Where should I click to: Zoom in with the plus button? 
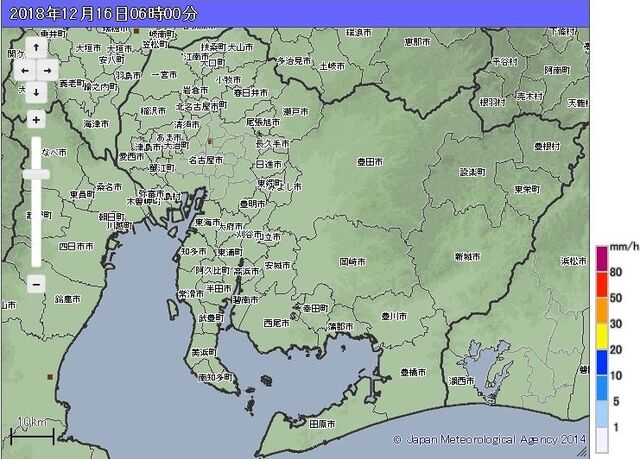tap(36, 120)
